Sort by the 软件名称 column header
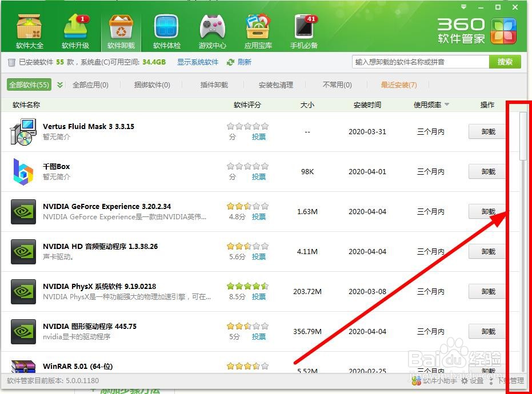Viewport: 532px width, 394px height. click(x=26, y=104)
